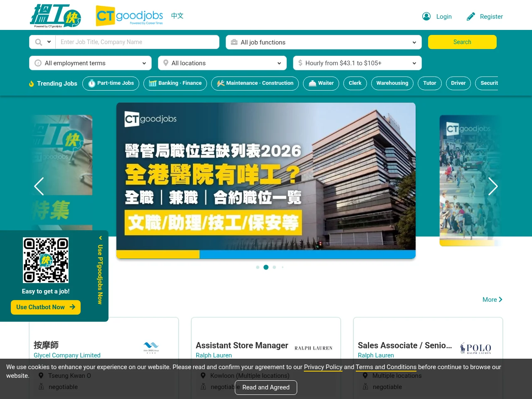Image resolution: width=532 pixels, height=399 pixels.
Task: Show previous banner with the left arrow
Action: pyautogui.click(x=39, y=186)
